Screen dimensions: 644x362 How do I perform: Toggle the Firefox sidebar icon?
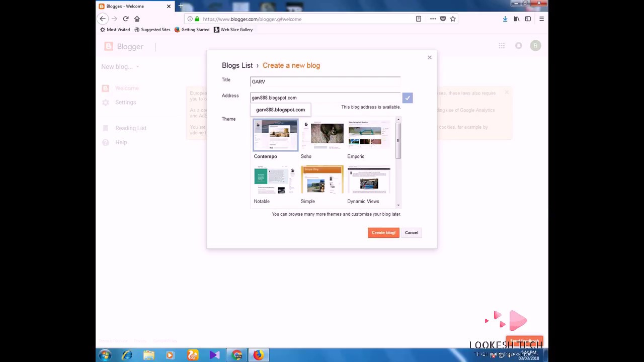pos(528,19)
